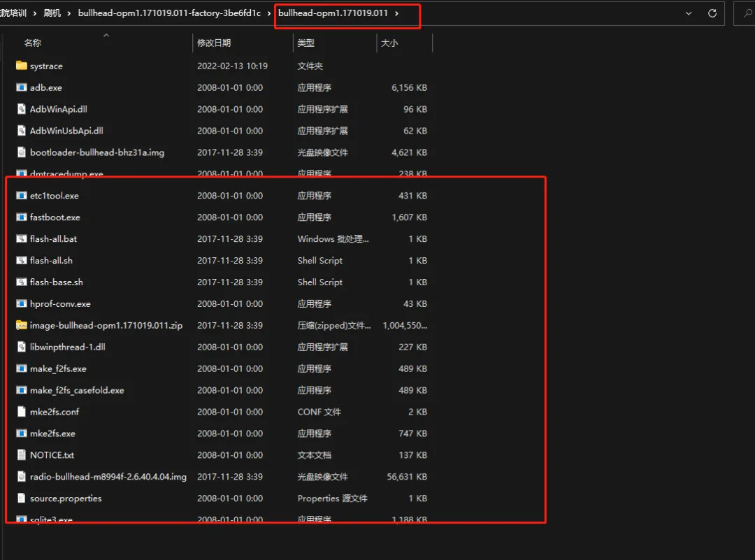
Task: Click the address bar refresh icon
Action: [x=712, y=13]
